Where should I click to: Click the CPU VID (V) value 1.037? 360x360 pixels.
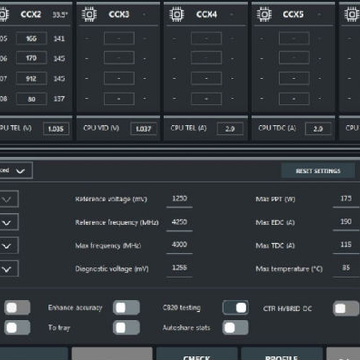point(143,129)
